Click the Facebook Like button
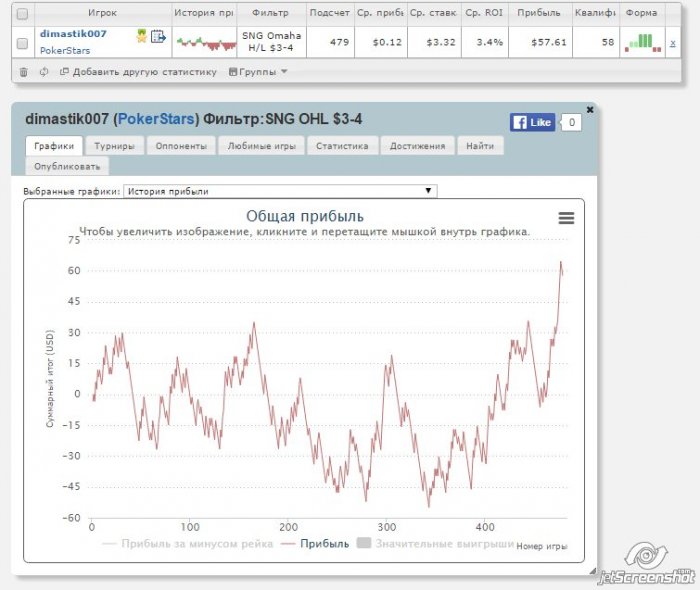Screen dimensions: 700x590 pos(533,122)
